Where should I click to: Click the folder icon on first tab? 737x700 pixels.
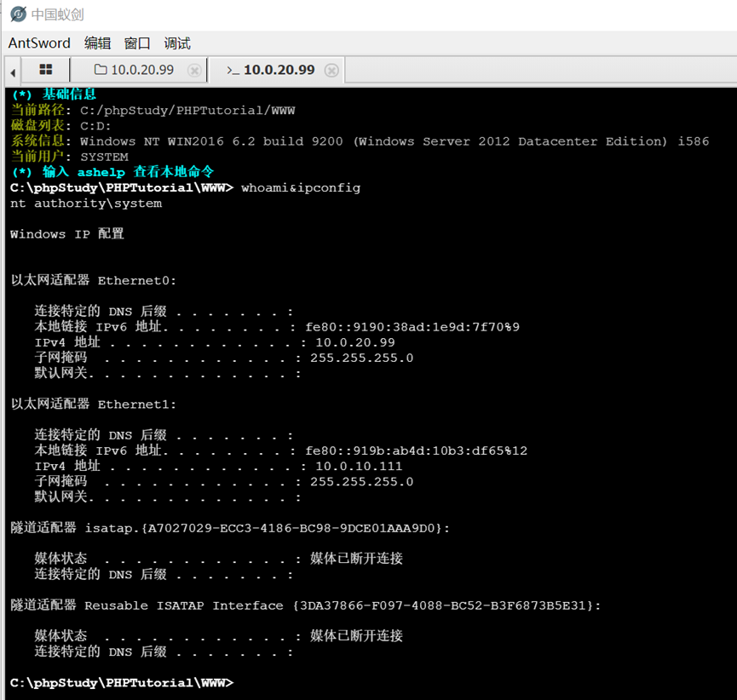101,70
